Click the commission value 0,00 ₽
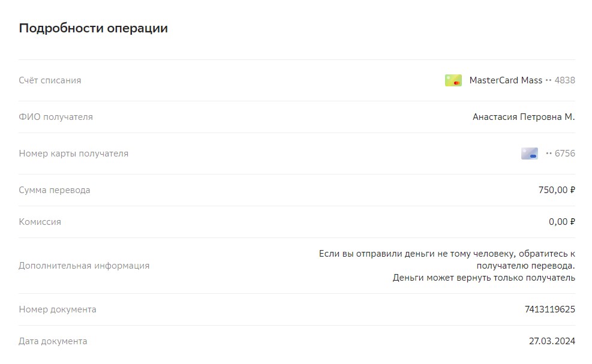Screen dimensions: 592x364 562,222
